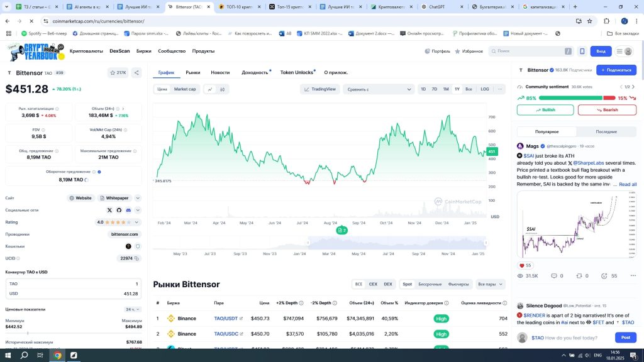Open the Markets (Рынки) tab
This screenshot has width=644, height=362.
coord(192,73)
